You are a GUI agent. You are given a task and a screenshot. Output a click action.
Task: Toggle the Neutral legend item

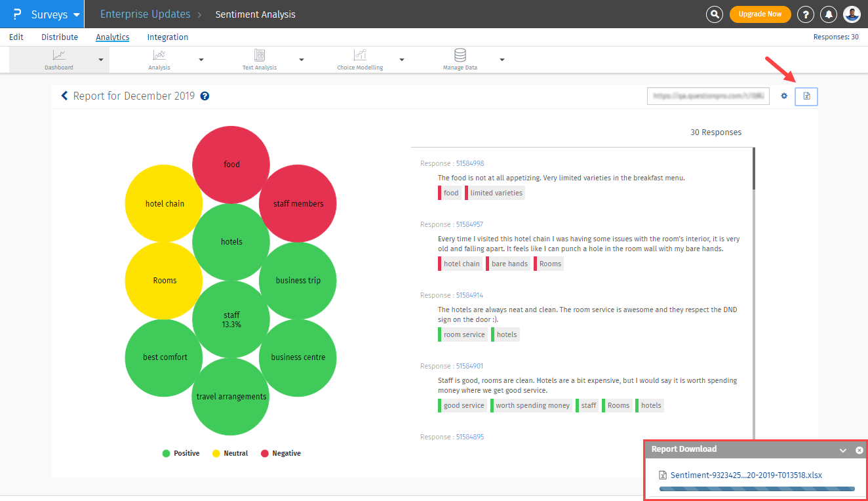(229, 453)
